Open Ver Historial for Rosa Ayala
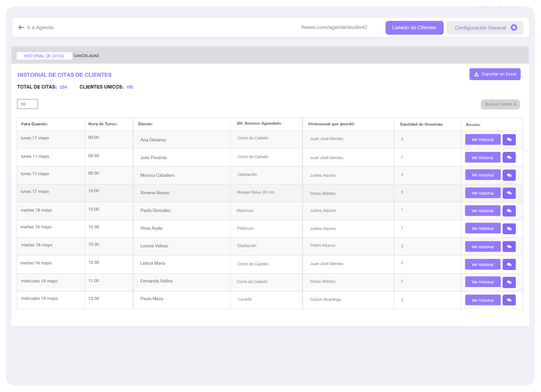This screenshot has height=392, width=541. [482, 229]
